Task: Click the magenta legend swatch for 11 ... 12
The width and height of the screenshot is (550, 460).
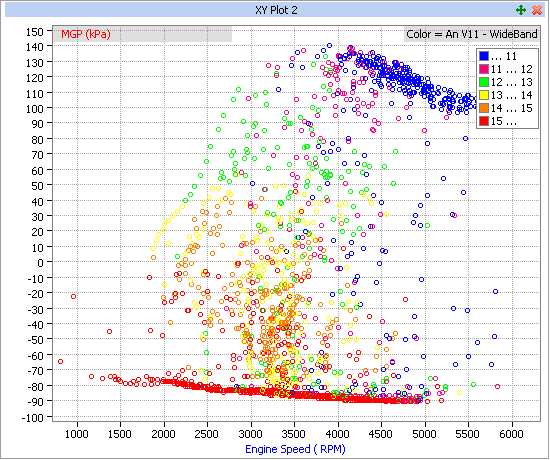Action: point(484,69)
